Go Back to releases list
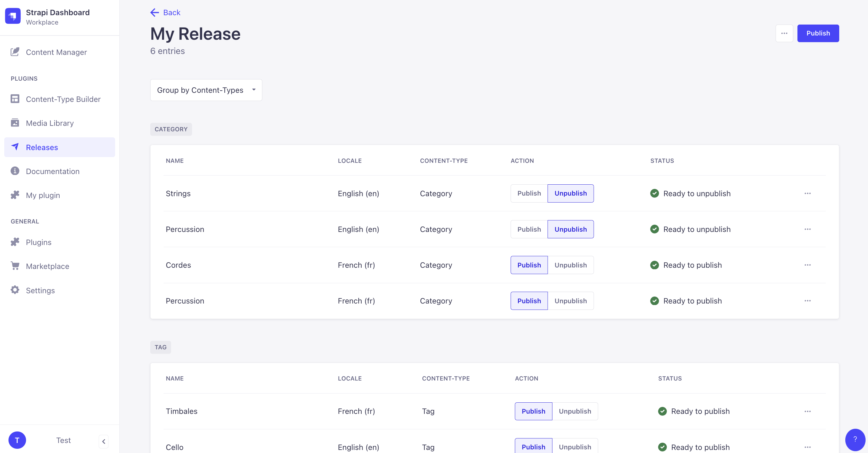The width and height of the screenshot is (868, 453). point(165,12)
